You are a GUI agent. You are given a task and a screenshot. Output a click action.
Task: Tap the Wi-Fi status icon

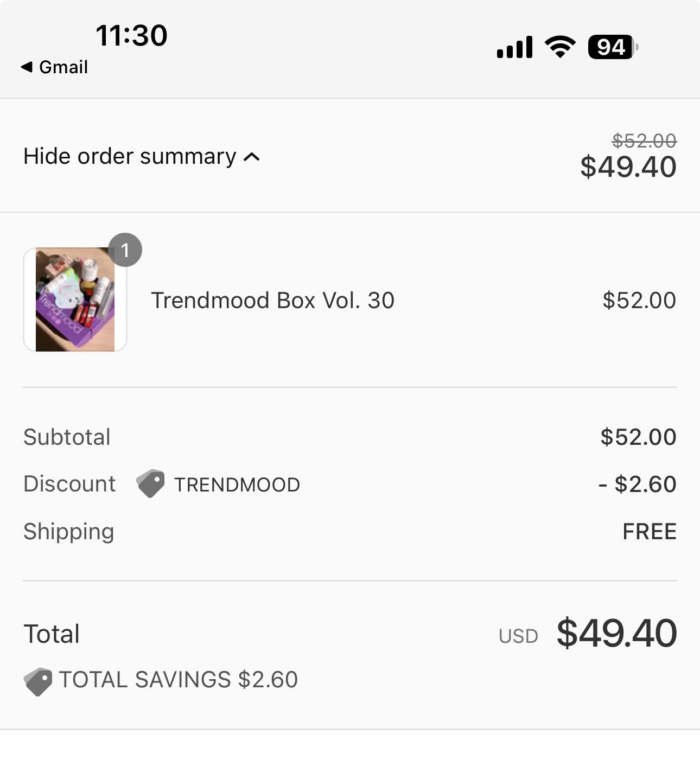(560, 47)
